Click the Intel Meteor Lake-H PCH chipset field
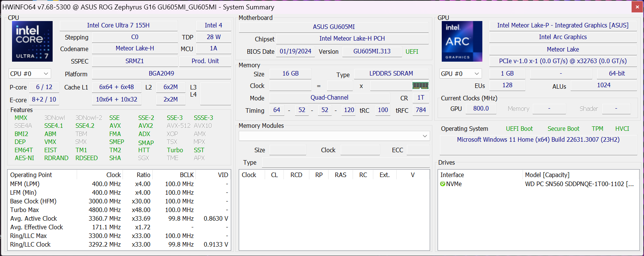644x256 pixels. pyautogui.click(x=352, y=38)
